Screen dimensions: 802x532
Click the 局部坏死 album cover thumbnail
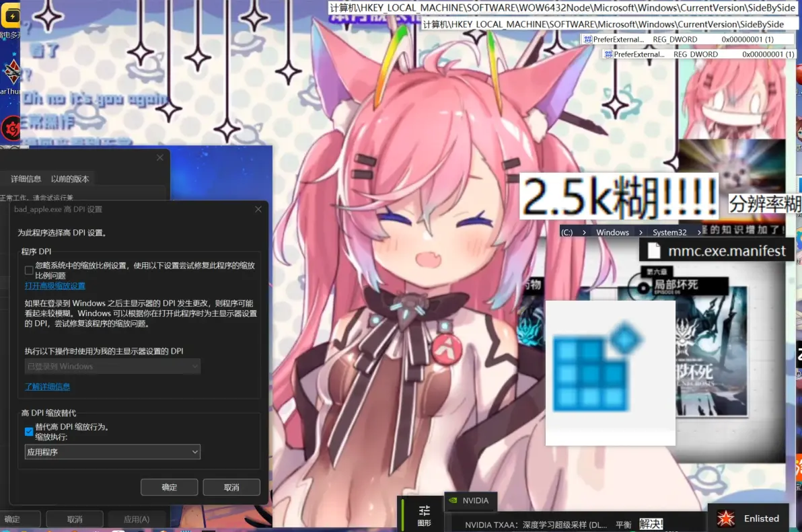pyautogui.click(x=711, y=351)
